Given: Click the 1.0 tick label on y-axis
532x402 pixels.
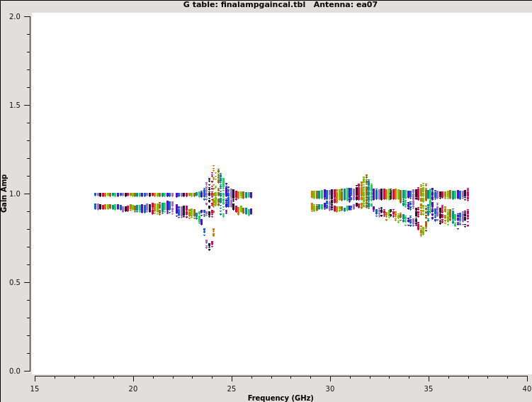Looking at the screenshot, I should tap(14, 194).
